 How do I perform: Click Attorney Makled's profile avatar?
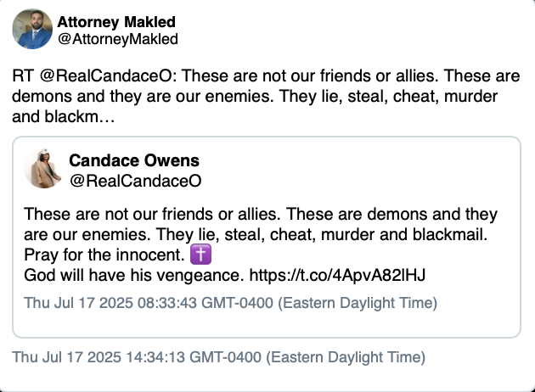32,29
